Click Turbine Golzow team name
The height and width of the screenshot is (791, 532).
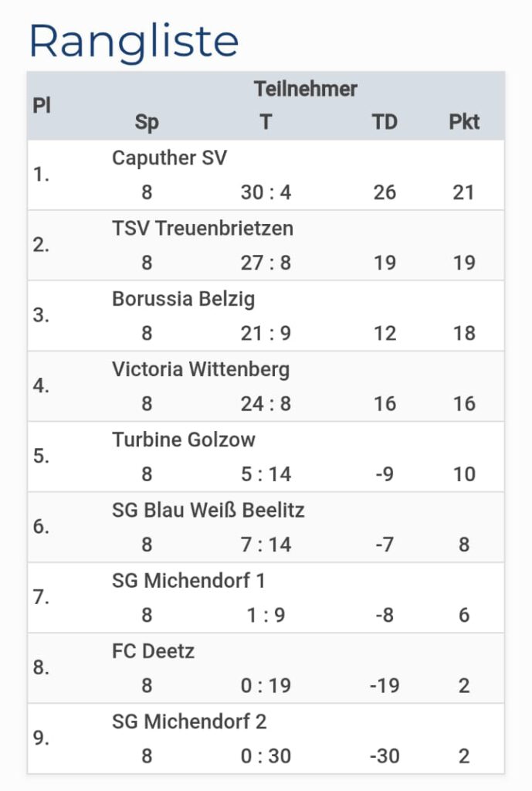[x=184, y=440]
